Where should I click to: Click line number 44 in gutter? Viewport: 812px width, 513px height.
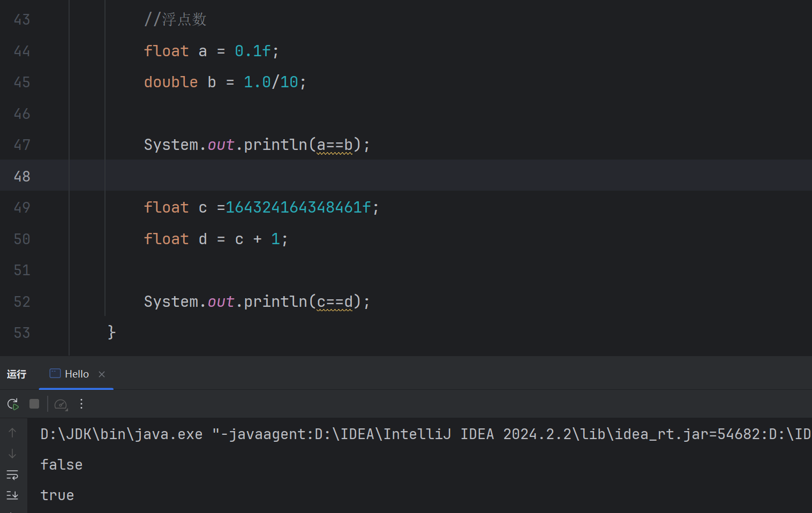click(22, 51)
